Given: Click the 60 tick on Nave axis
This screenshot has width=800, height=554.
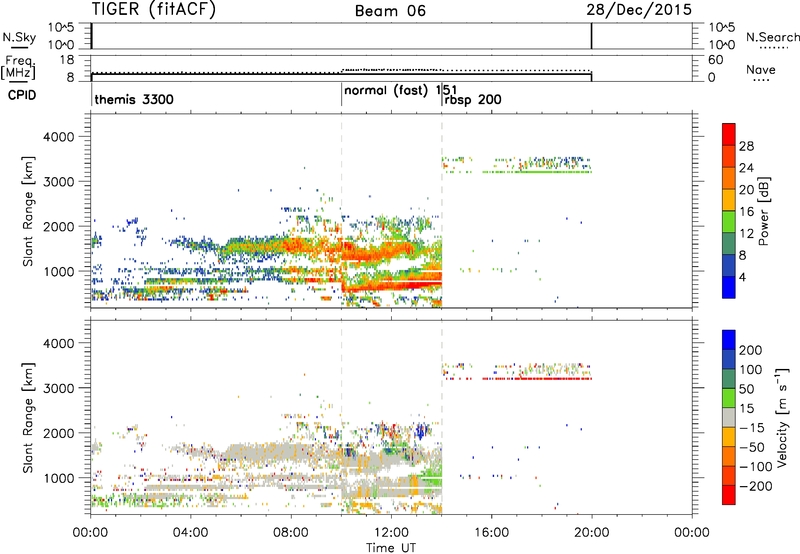Looking at the screenshot, I should pos(715,60).
